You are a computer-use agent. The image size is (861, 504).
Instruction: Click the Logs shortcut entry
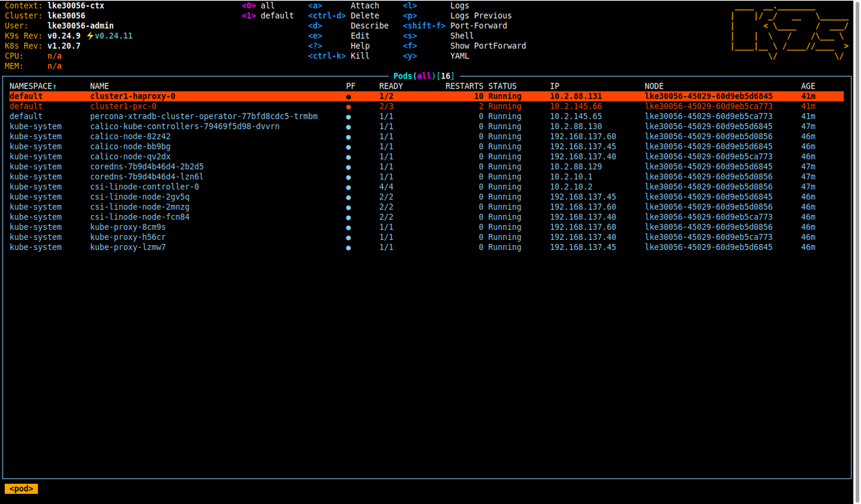tap(436, 5)
